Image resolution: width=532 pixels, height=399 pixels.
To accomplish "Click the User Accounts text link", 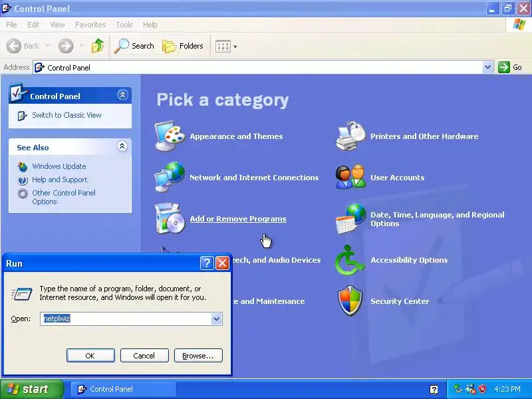I will pos(397,178).
